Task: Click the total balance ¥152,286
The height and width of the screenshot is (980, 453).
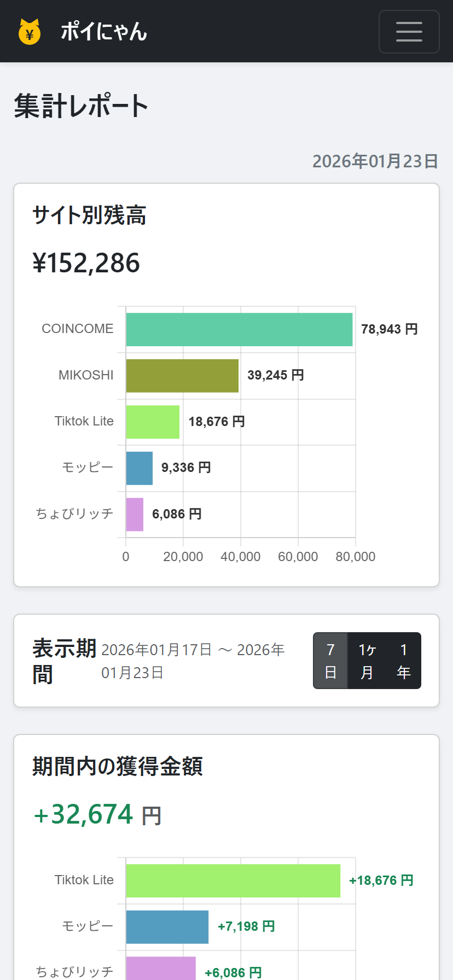Action: [x=86, y=263]
